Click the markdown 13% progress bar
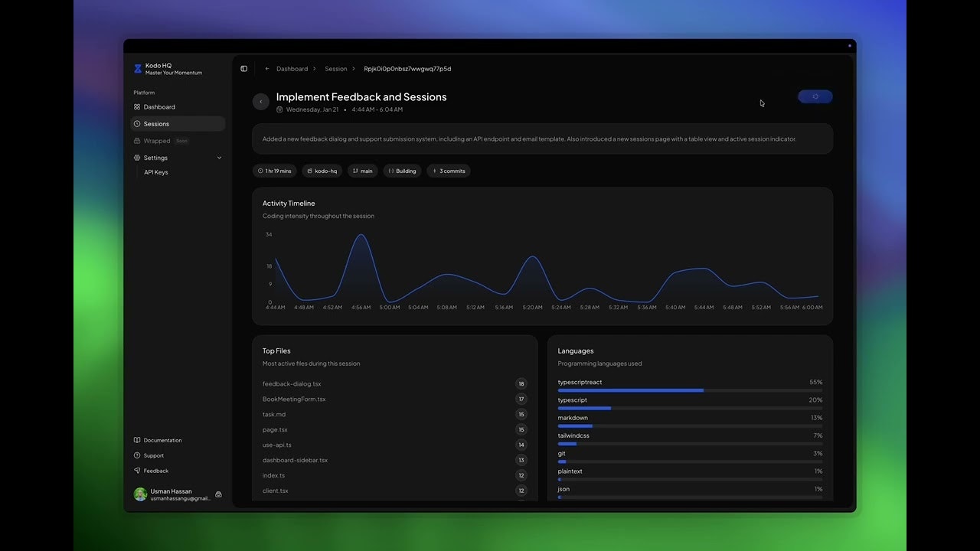 [690, 425]
